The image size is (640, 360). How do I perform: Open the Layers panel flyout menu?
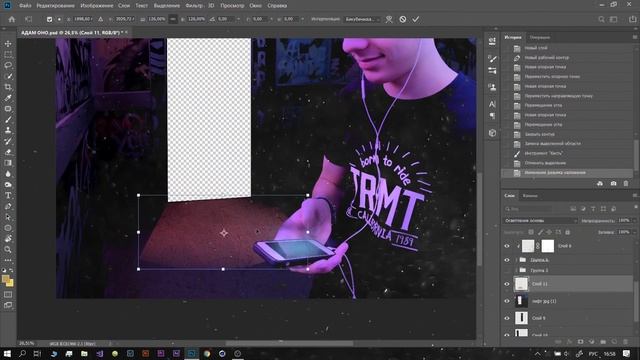(x=635, y=196)
